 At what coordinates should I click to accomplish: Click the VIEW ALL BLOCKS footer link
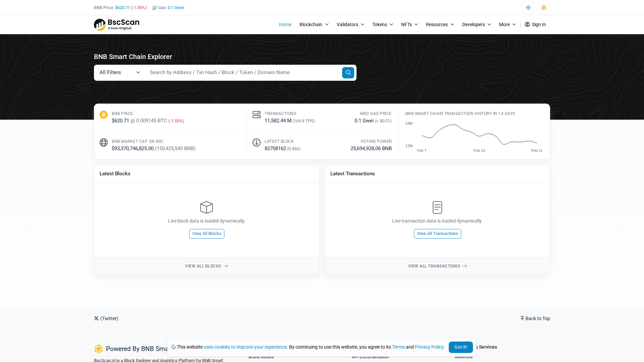pyautogui.click(x=207, y=266)
